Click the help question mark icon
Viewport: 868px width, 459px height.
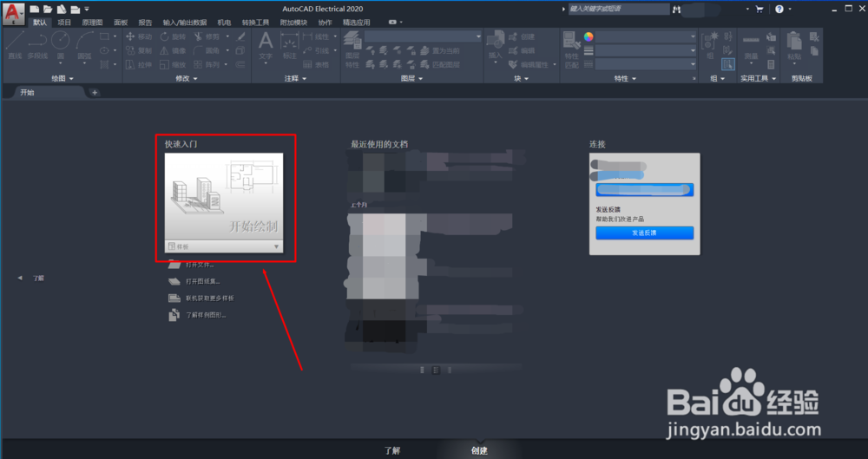(x=779, y=9)
